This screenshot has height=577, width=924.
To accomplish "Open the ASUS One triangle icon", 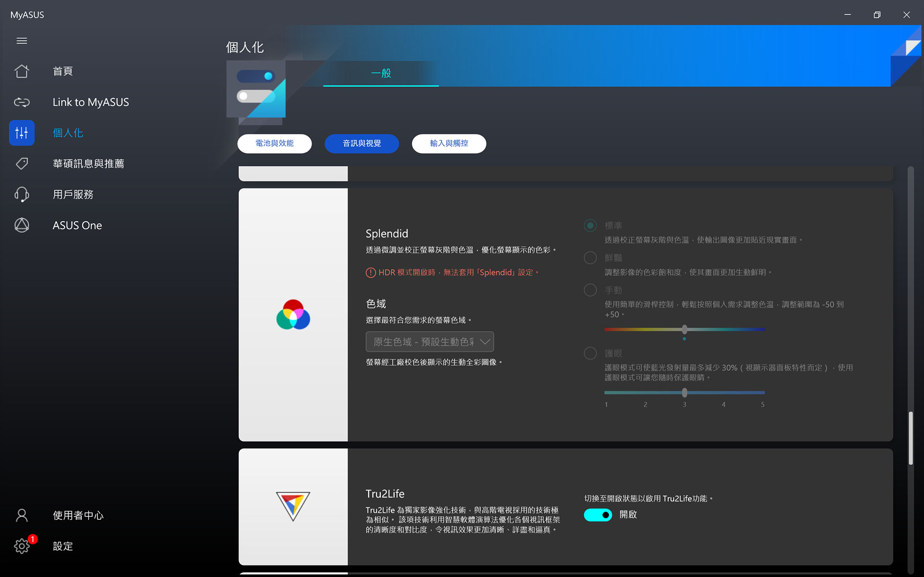I will (22, 225).
